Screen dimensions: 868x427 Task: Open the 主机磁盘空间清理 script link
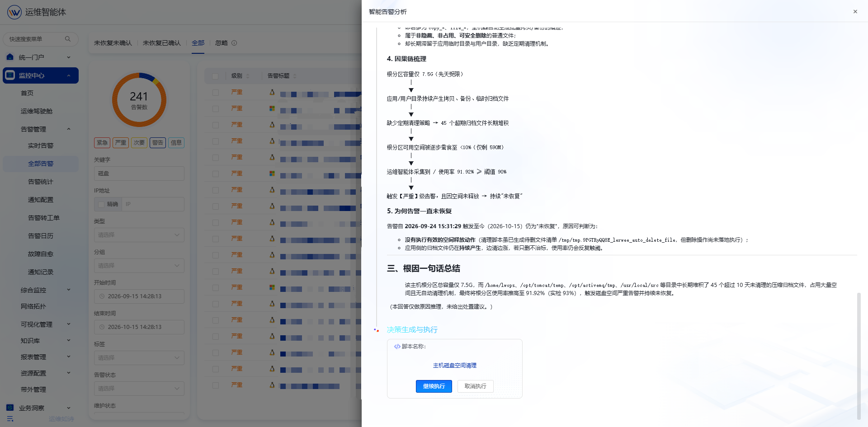point(455,366)
